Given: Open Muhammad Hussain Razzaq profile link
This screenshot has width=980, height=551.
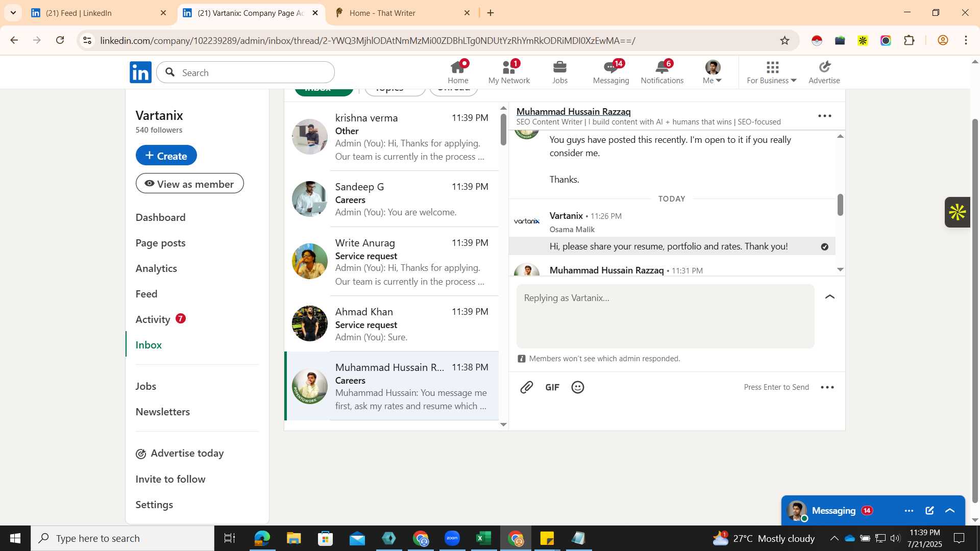Looking at the screenshot, I should pyautogui.click(x=573, y=111).
